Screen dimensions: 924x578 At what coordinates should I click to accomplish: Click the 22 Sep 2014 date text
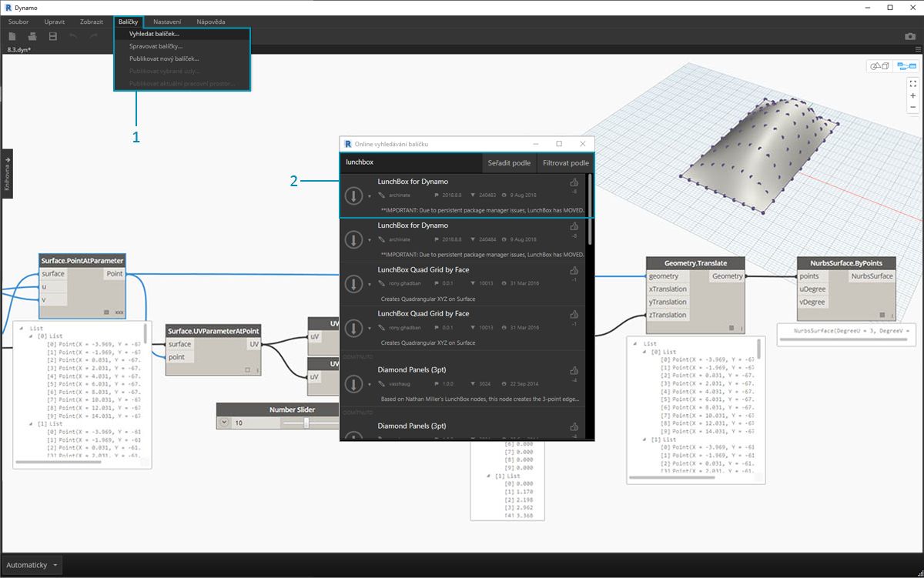point(523,384)
